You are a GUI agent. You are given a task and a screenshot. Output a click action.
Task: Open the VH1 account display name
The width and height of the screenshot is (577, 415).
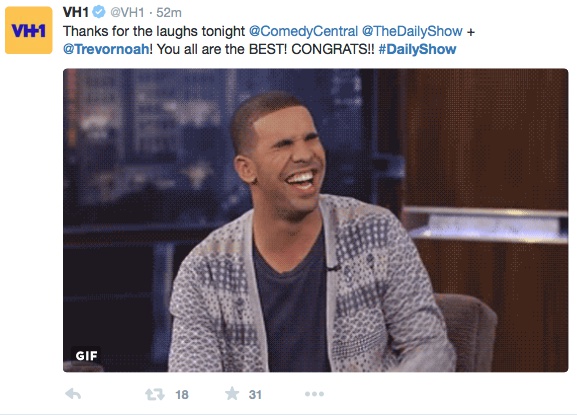[76, 12]
